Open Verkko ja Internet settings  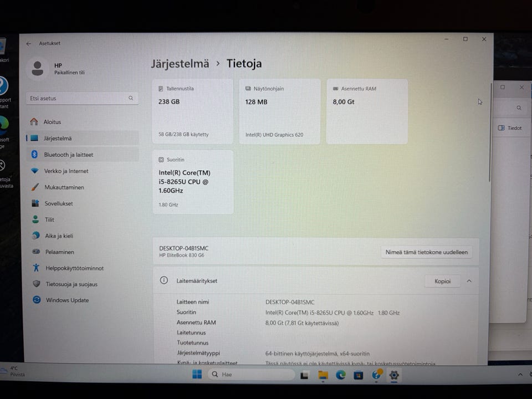pos(82,171)
